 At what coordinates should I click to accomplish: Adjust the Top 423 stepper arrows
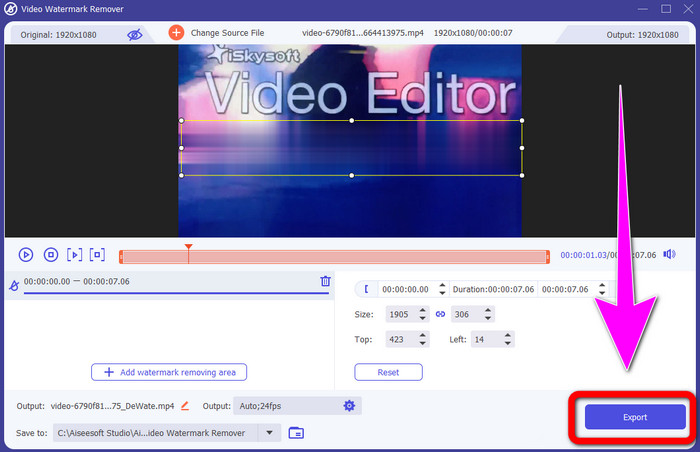pos(422,339)
